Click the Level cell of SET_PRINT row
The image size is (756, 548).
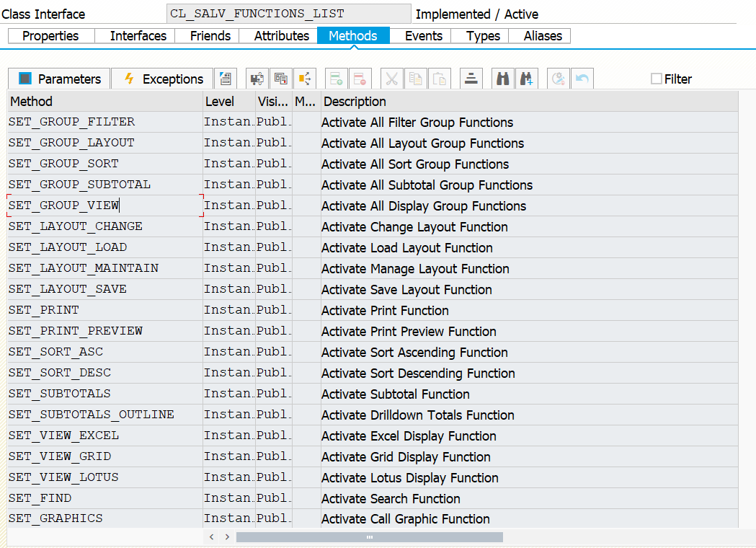point(229,310)
